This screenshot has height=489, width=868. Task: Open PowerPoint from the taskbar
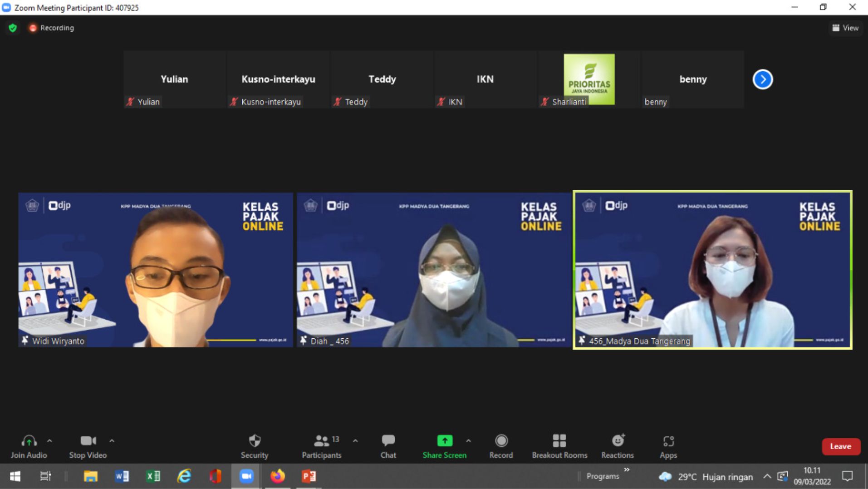(309, 476)
